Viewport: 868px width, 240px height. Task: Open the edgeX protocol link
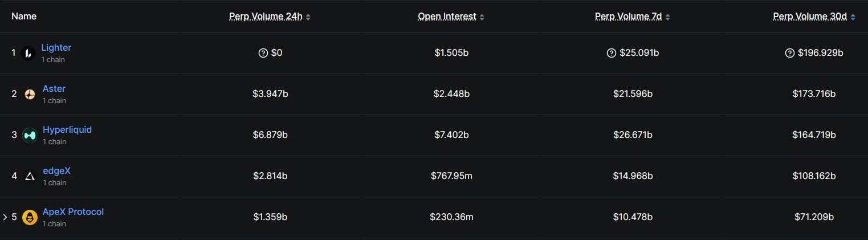point(56,171)
